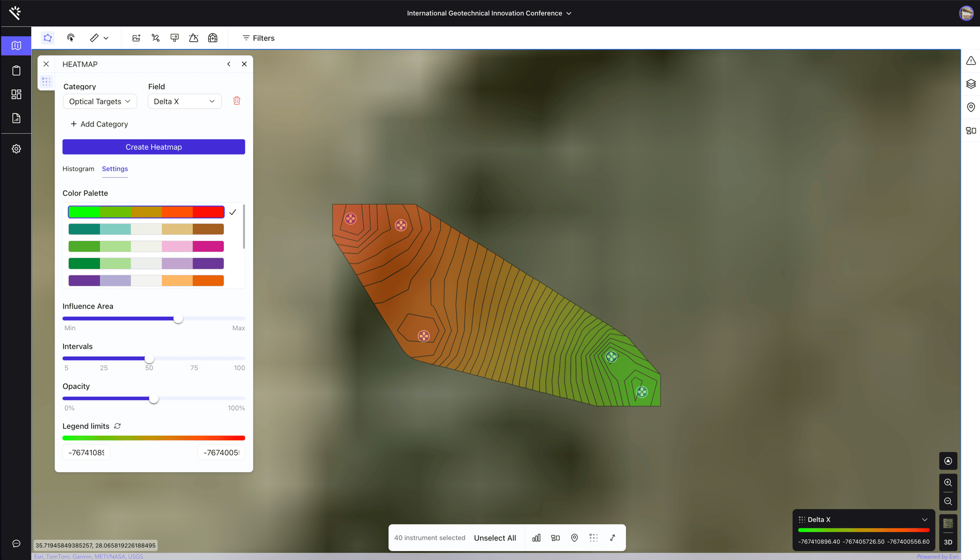Viewport: 980px width, 560px height.
Task: Select the teal-to-brown color palette
Action: tap(146, 229)
